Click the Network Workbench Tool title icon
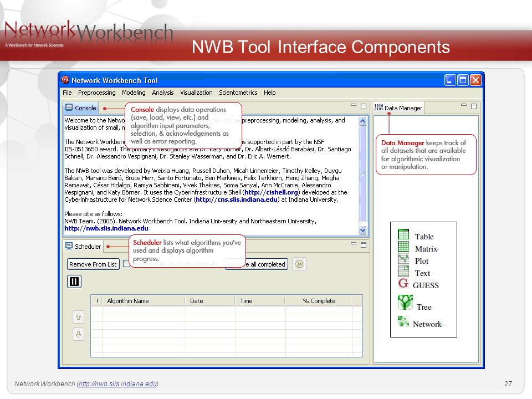 65,80
